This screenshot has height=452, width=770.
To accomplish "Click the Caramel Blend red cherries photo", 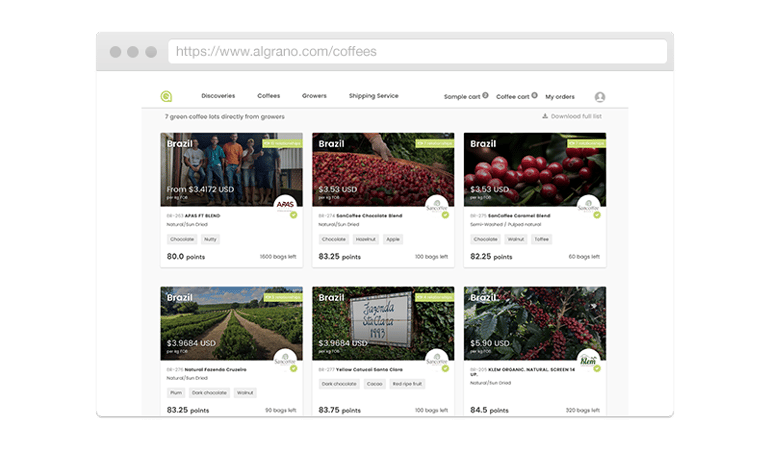I will [x=535, y=170].
